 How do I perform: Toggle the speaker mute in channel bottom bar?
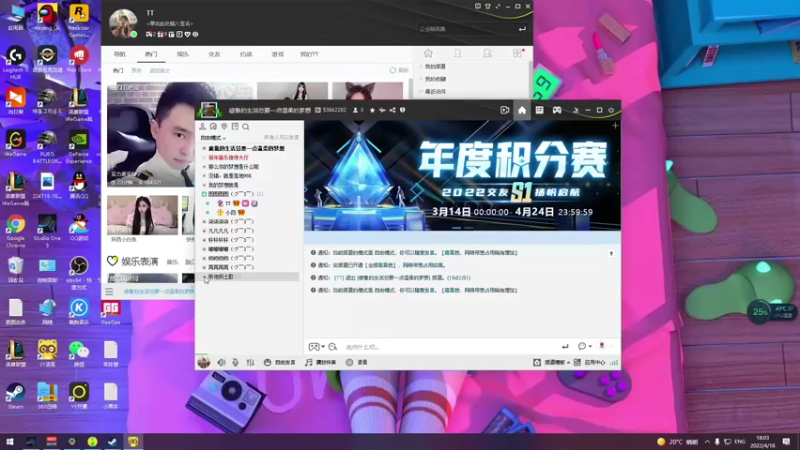221,362
